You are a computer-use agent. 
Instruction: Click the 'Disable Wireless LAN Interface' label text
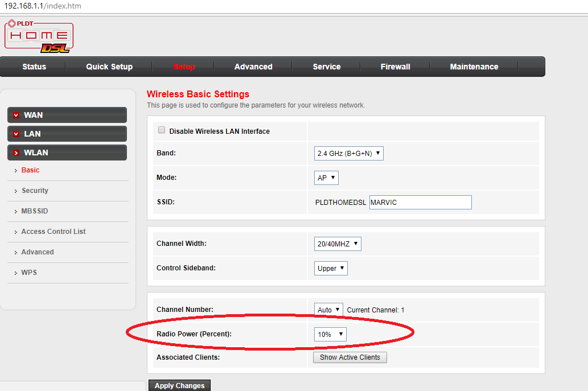tap(219, 131)
